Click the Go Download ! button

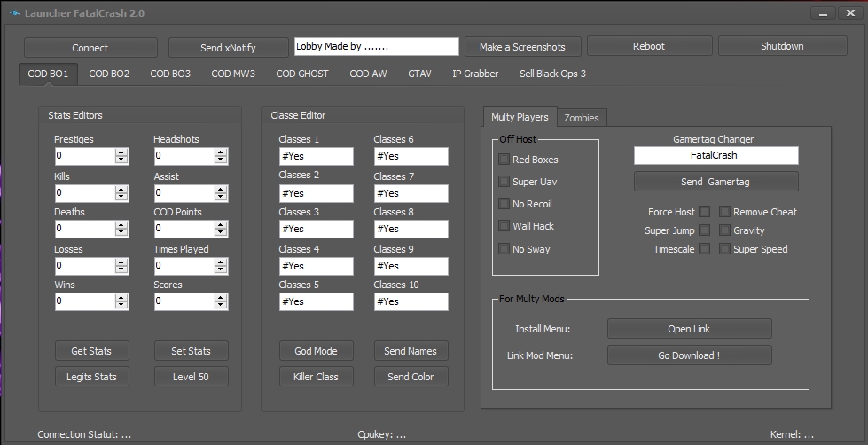[x=689, y=355]
